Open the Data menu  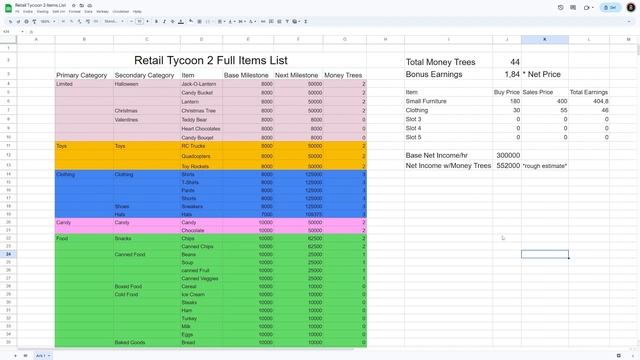coord(88,11)
